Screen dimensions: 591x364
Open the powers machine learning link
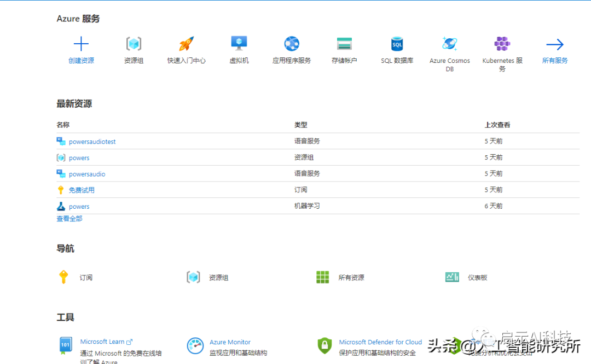[x=79, y=206]
